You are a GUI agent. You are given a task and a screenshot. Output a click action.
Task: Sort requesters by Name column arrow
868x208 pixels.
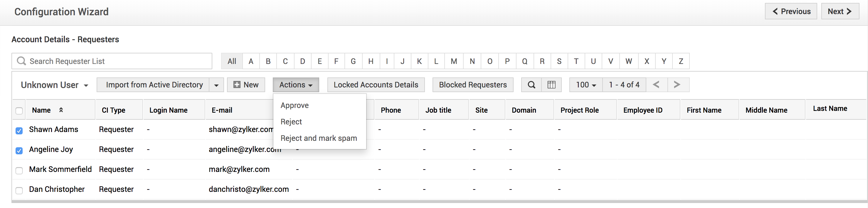click(x=61, y=110)
